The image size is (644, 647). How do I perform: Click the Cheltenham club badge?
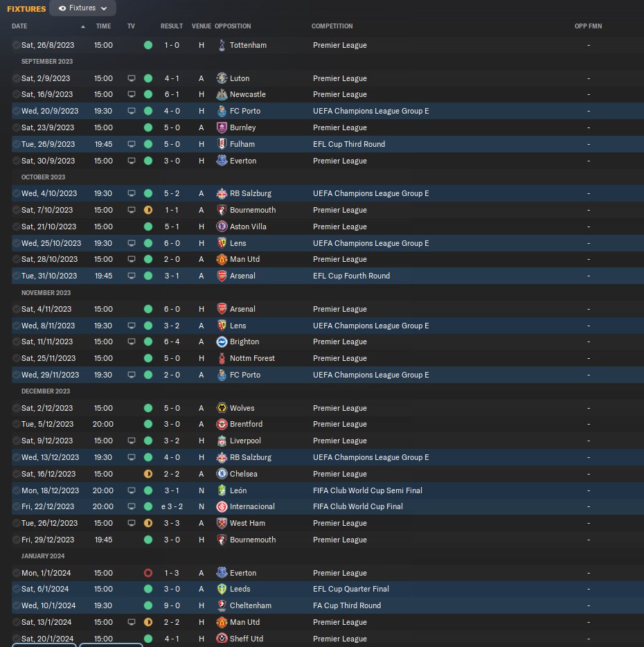coord(222,605)
